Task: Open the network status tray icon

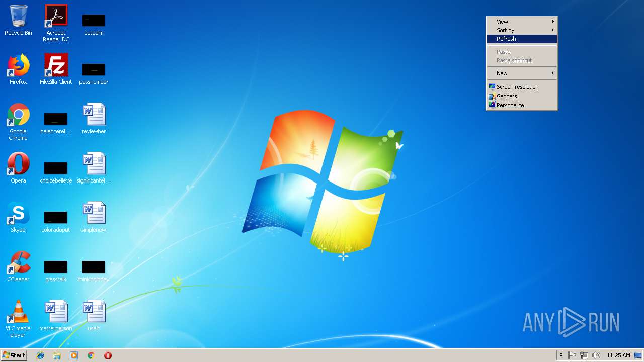Action: tap(584, 355)
